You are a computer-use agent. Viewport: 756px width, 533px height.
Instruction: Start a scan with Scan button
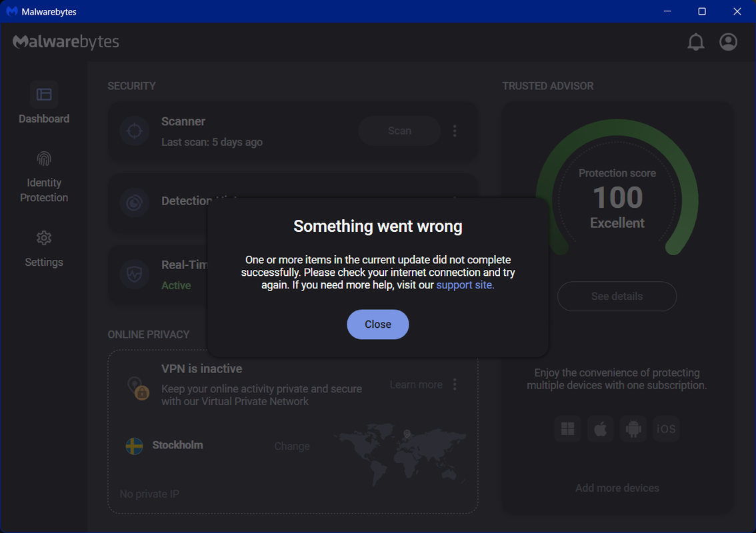[x=399, y=131]
